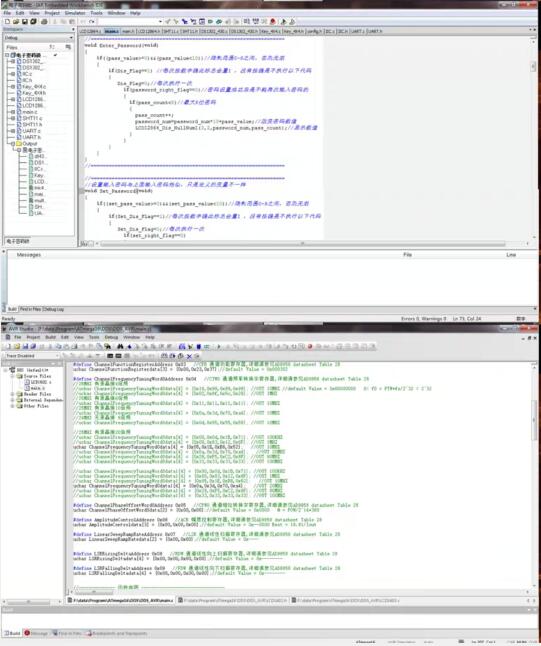Expand Other Files folder in AVR Studio tree
Screen dimensions: 541x646
click(x=12, y=406)
